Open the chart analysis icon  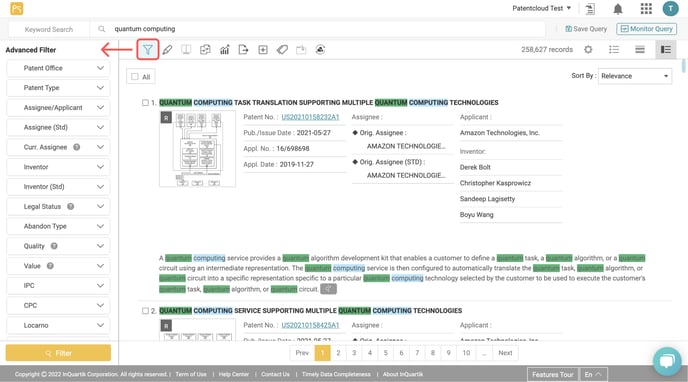click(225, 50)
